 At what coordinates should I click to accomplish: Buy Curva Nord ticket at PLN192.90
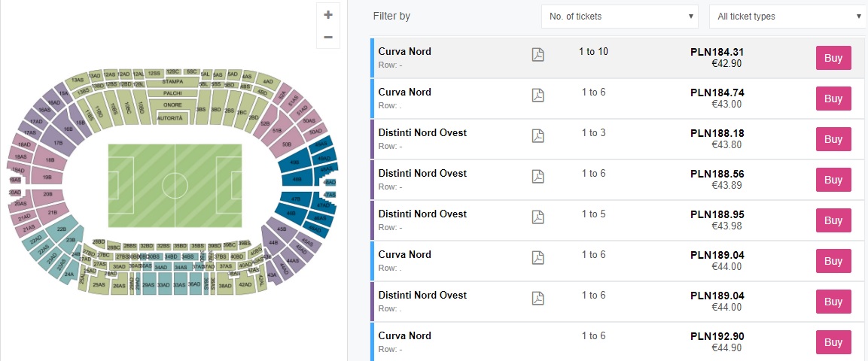tap(833, 342)
